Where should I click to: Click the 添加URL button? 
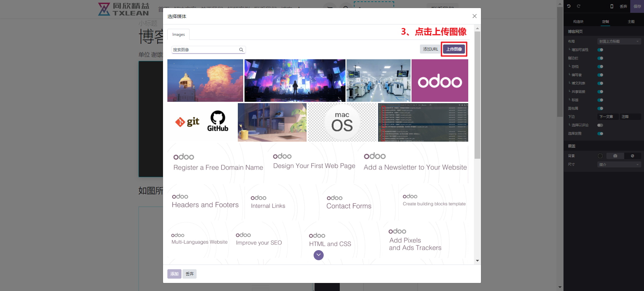tap(430, 49)
